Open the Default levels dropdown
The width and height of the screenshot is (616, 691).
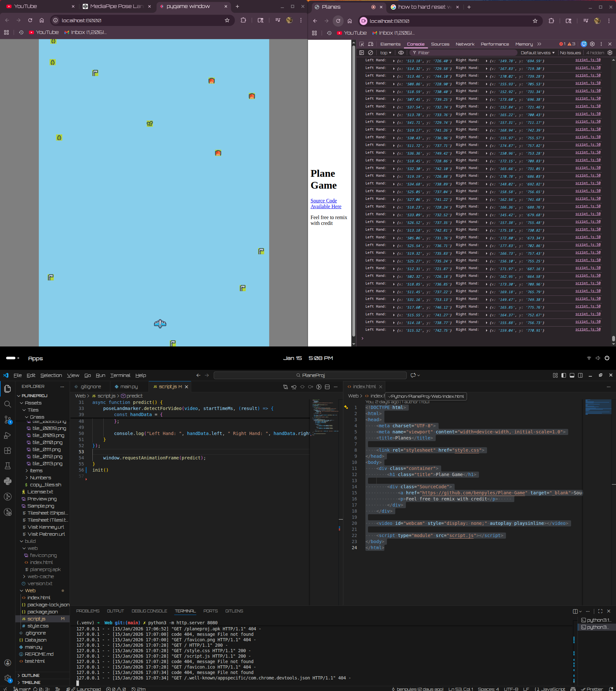tap(537, 53)
